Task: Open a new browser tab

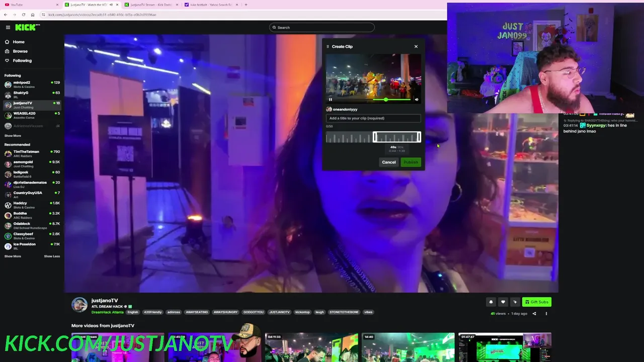Action: [246, 5]
